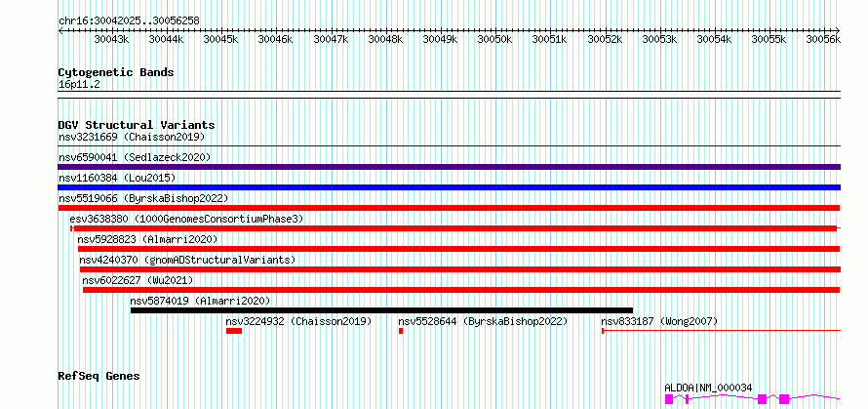Open the nsv833187 (Wong2007) label
This screenshot has height=409, width=868.
659,321
